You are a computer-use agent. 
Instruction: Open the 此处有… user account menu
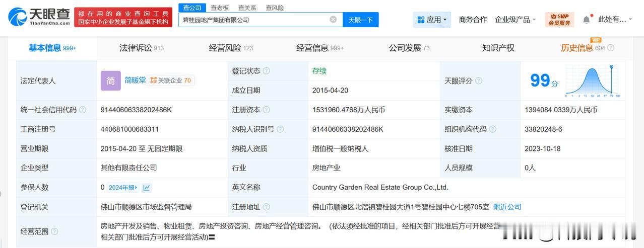615,20
